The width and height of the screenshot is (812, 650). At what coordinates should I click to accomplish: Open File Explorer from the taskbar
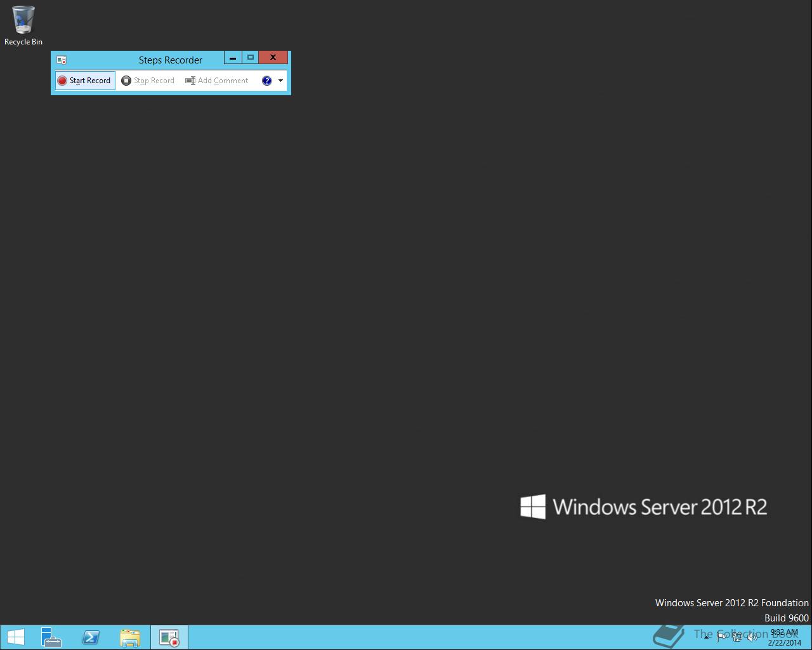130,637
